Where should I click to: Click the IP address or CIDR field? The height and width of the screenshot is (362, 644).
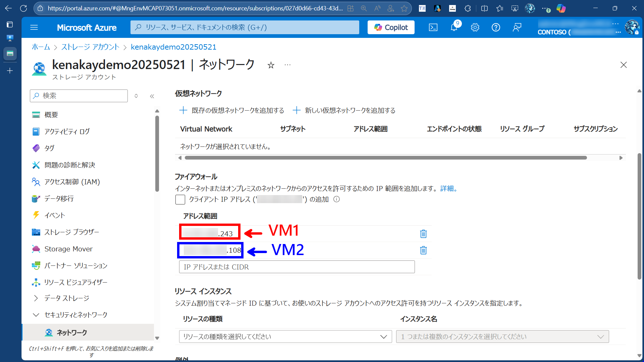coord(297,267)
